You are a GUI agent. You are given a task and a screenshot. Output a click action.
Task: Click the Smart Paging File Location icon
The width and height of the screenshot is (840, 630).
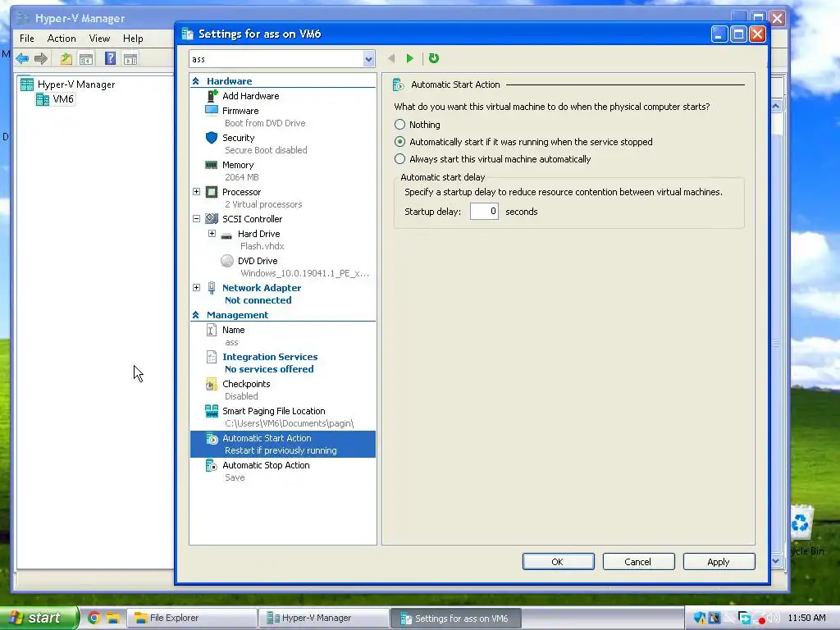(x=212, y=411)
